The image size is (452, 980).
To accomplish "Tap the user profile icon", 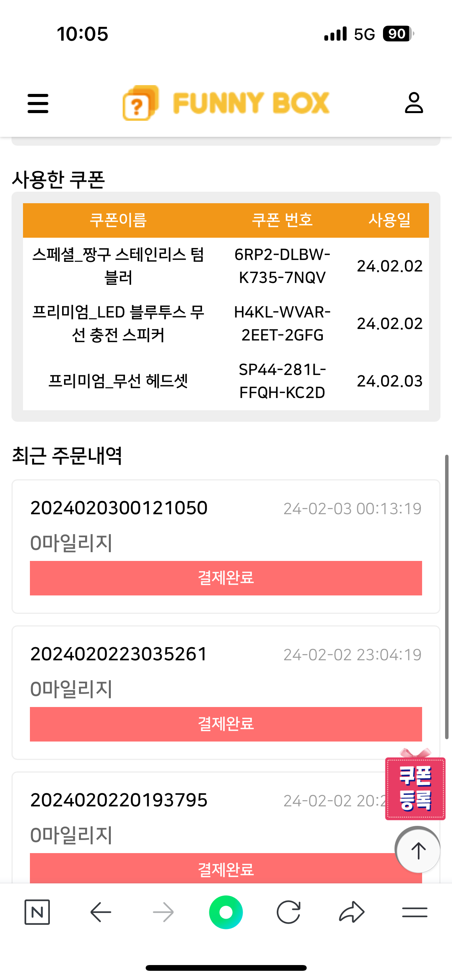I will (x=414, y=103).
